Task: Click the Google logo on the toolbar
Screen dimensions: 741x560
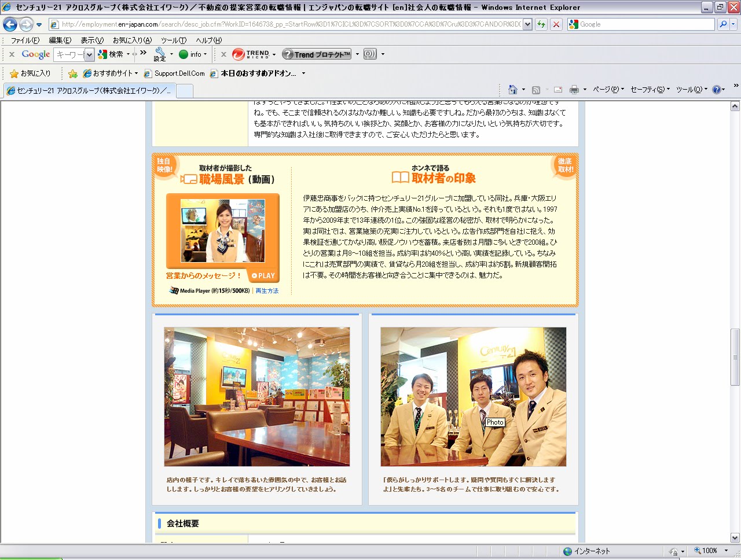Action: tap(36, 54)
